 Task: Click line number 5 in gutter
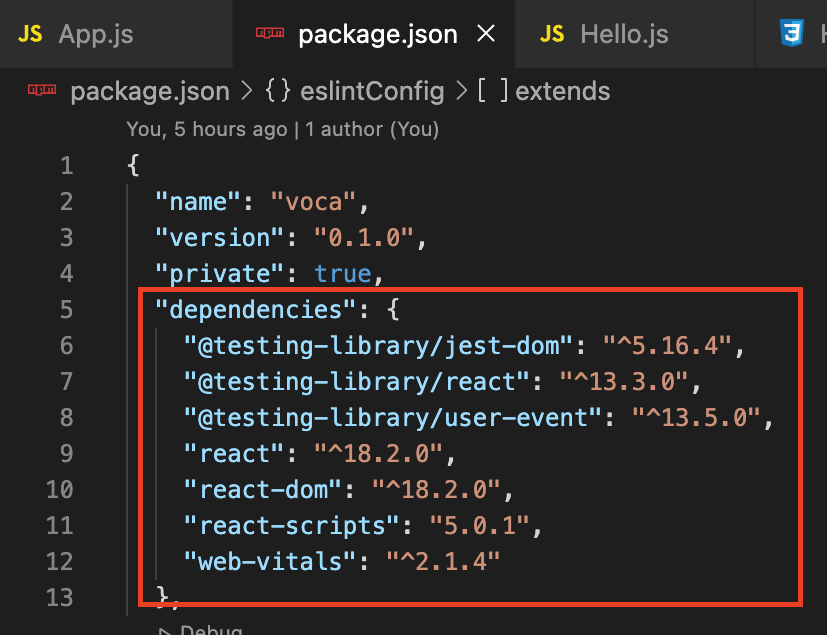(x=66, y=310)
